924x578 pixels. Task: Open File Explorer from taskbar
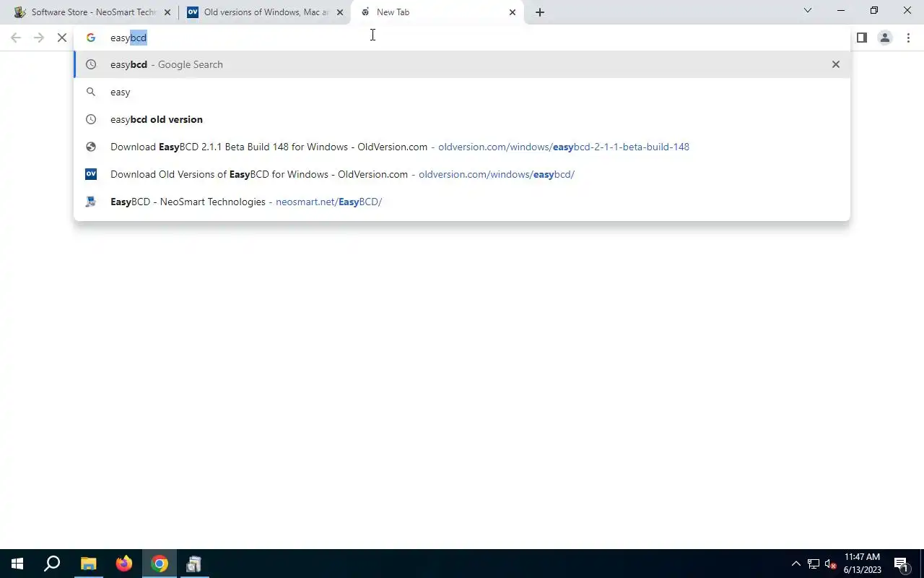[x=88, y=564]
